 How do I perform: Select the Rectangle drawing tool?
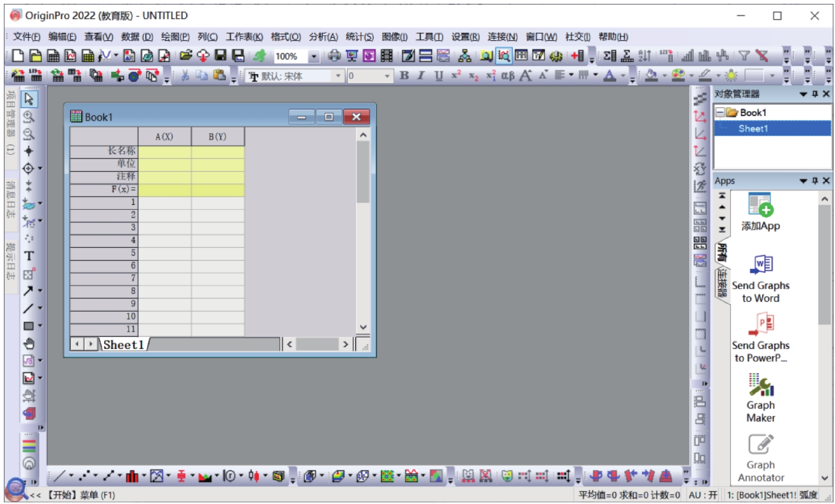tap(28, 326)
